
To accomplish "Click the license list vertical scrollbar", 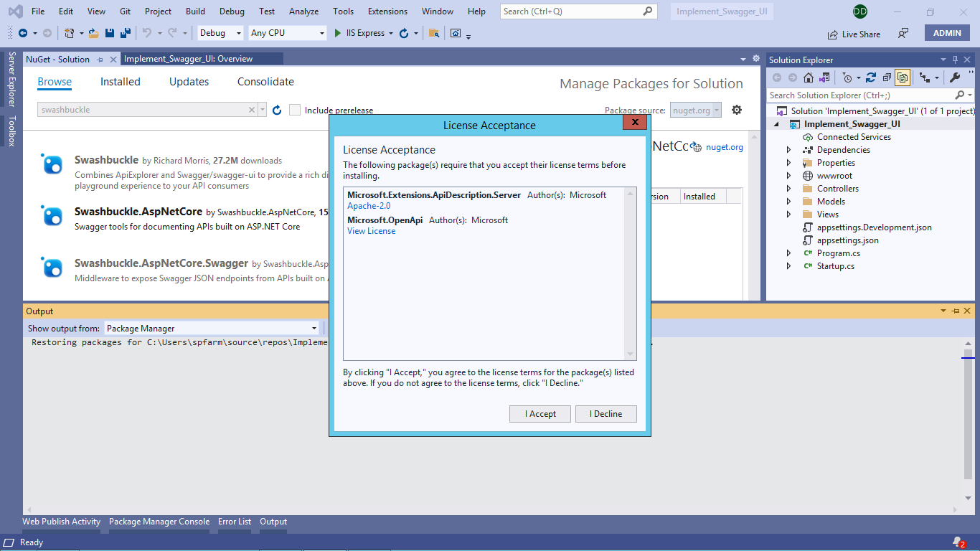I will coord(631,273).
